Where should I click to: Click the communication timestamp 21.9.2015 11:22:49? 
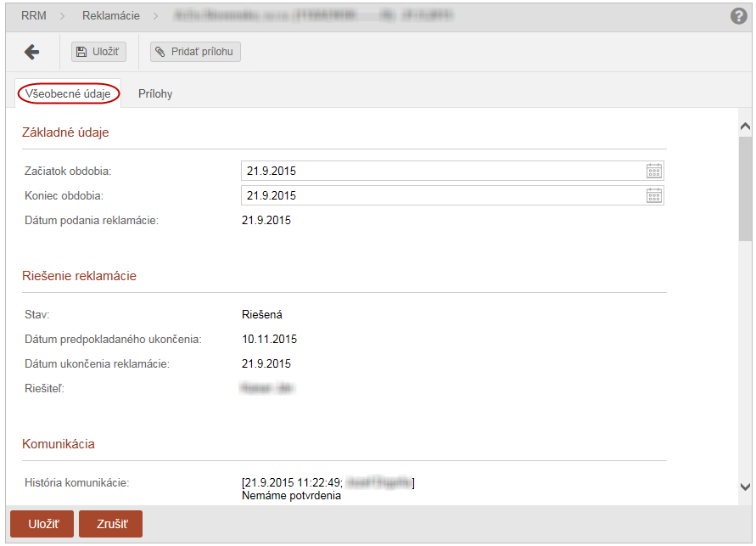pos(293,482)
